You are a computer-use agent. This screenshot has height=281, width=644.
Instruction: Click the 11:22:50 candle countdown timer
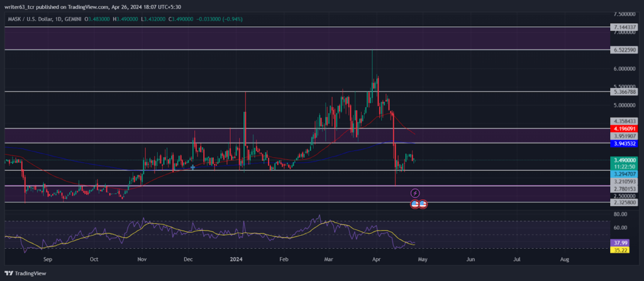coord(623,167)
